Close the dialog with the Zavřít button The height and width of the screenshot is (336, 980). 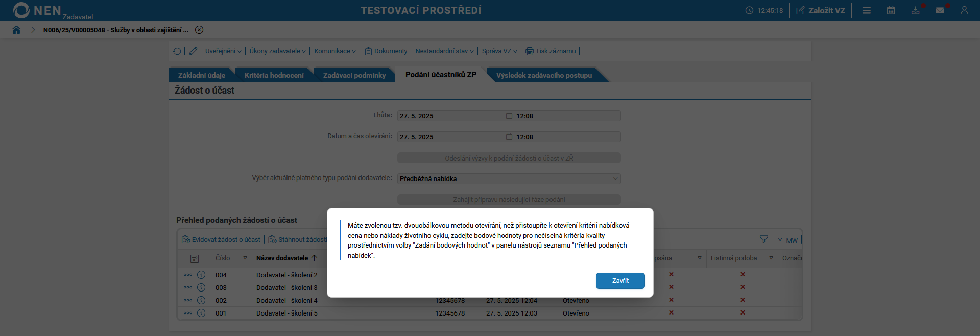[x=620, y=281]
